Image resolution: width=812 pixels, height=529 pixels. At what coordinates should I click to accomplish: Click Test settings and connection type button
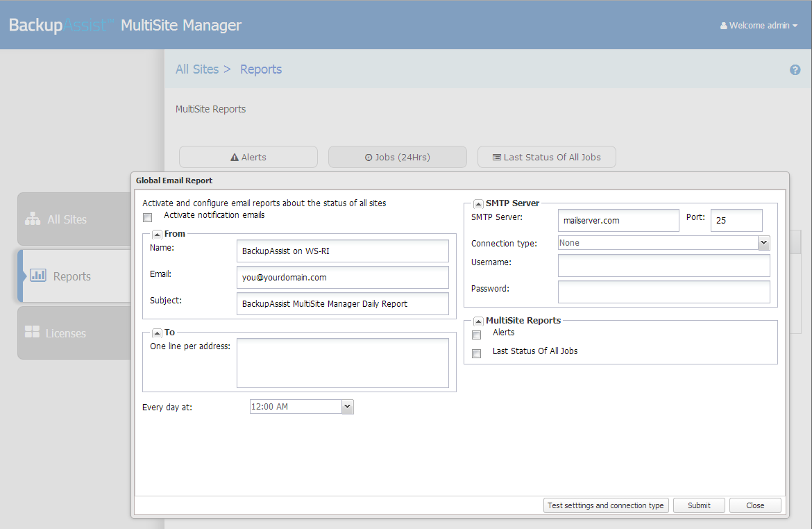[606, 505]
